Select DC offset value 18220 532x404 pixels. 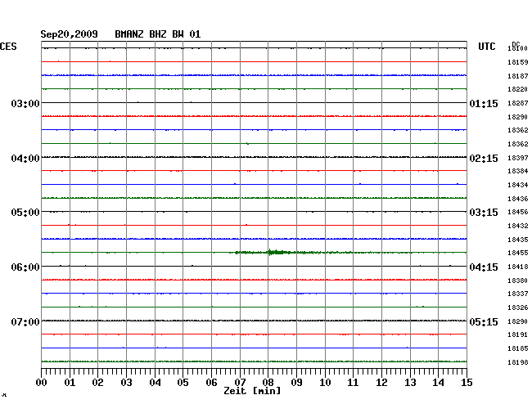click(x=518, y=89)
